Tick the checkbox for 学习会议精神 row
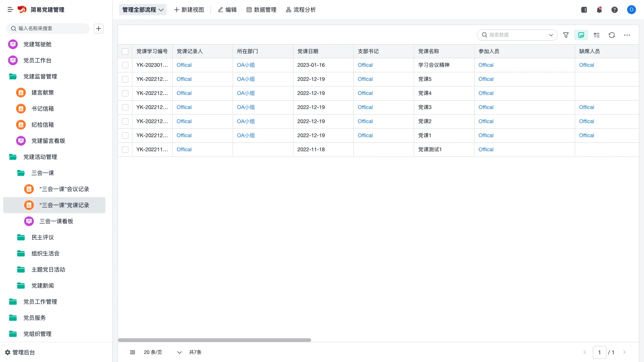Image resolution: width=644 pixels, height=362 pixels. tap(125, 65)
